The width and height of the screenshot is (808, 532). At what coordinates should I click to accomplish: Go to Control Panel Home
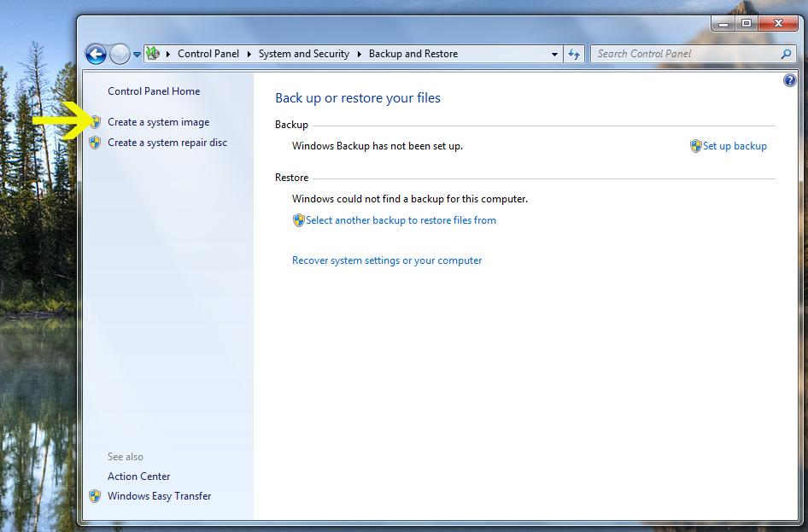154,91
